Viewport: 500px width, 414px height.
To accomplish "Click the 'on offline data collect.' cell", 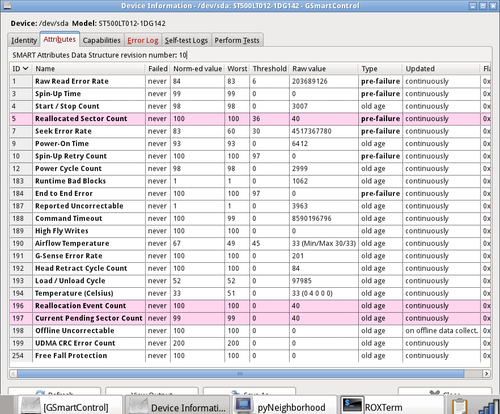I will coord(441,331).
